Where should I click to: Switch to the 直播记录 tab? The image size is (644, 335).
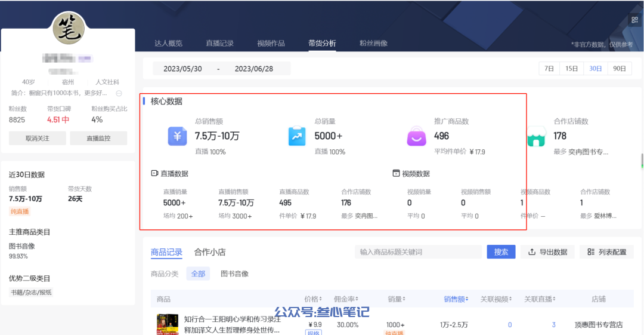pos(219,43)
